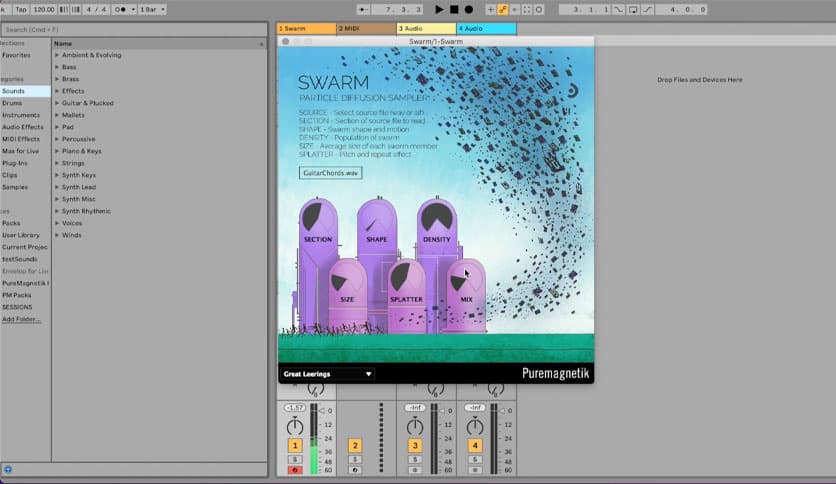The height and width of the screenshot is (484, 836).
Task: Click the Session Record circle icon
Action: [x=538, y=10]
